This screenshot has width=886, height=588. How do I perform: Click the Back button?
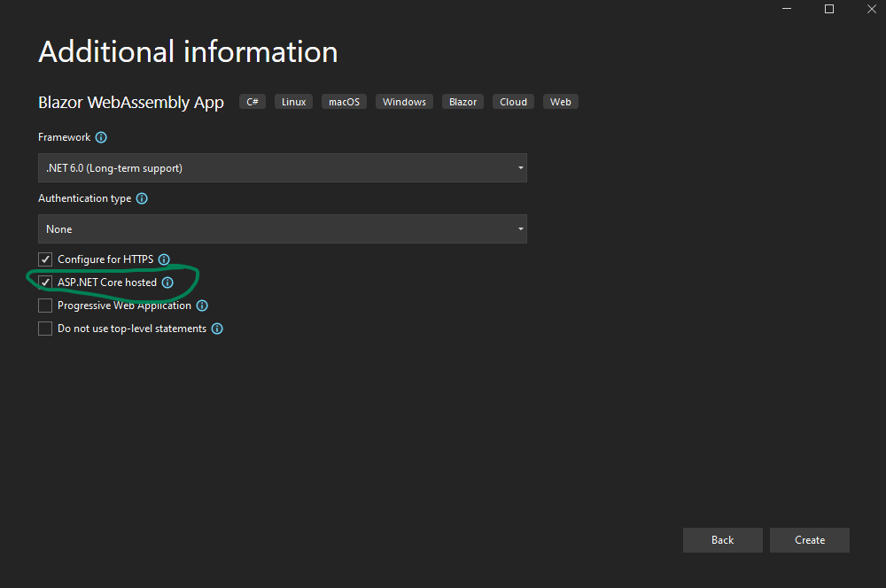pyautogui.click(x=723, y=540)
